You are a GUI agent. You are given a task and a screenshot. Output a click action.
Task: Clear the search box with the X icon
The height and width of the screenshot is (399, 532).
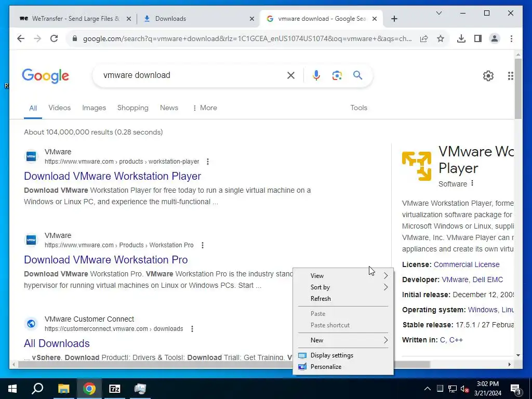291,75
